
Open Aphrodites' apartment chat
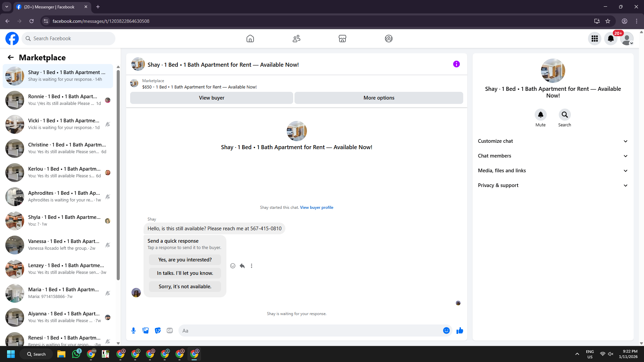58,197
